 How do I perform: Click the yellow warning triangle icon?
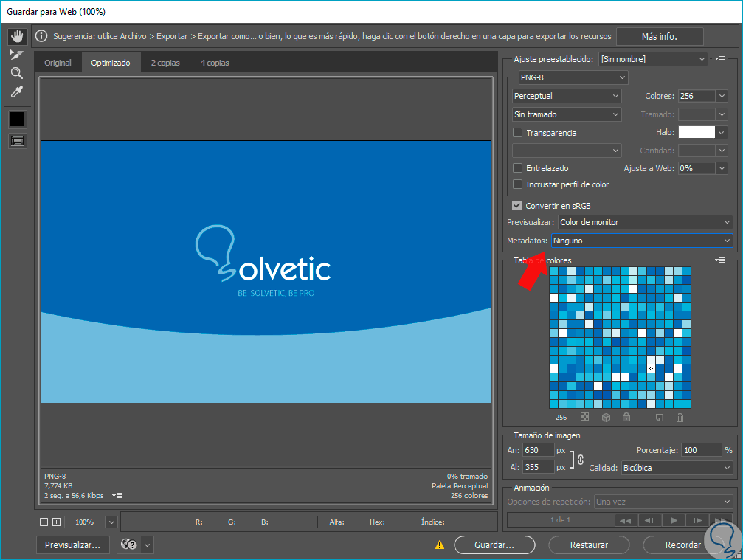pos(440,545)
